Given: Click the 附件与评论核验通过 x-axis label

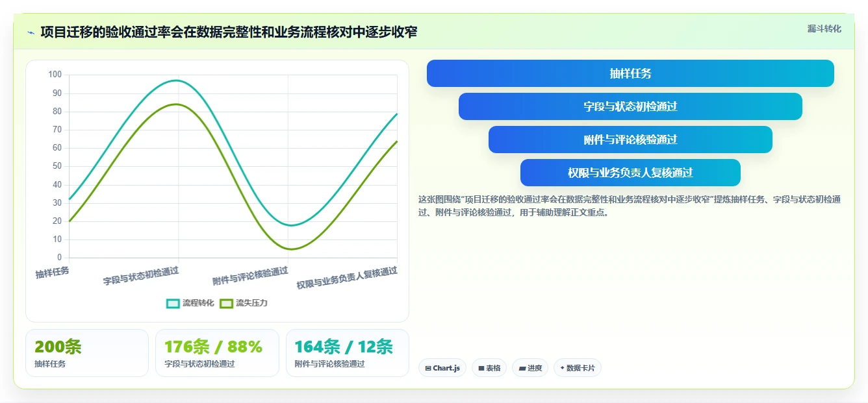Looking at the screenshot, I should tap(251, 276).
